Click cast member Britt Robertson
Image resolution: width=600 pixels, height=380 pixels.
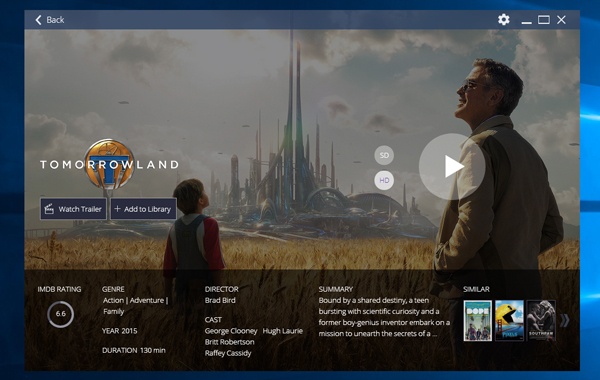point(229,342)
